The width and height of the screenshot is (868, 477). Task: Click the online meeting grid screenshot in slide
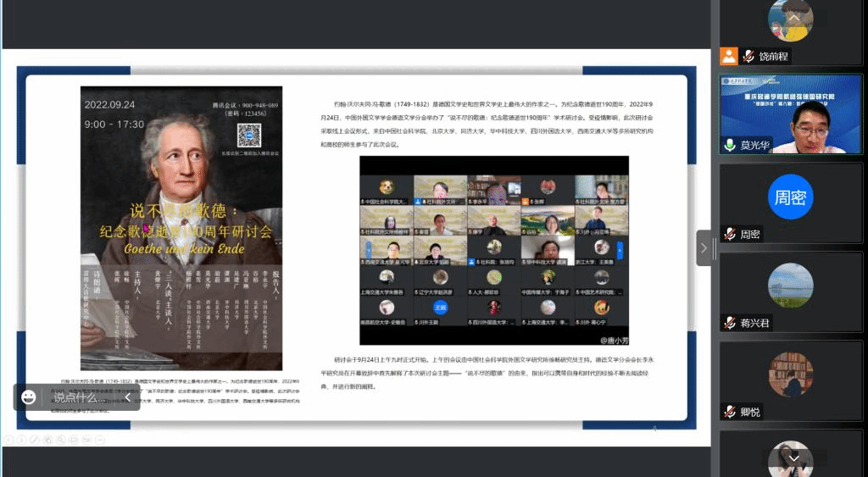[x=494, y=250]
